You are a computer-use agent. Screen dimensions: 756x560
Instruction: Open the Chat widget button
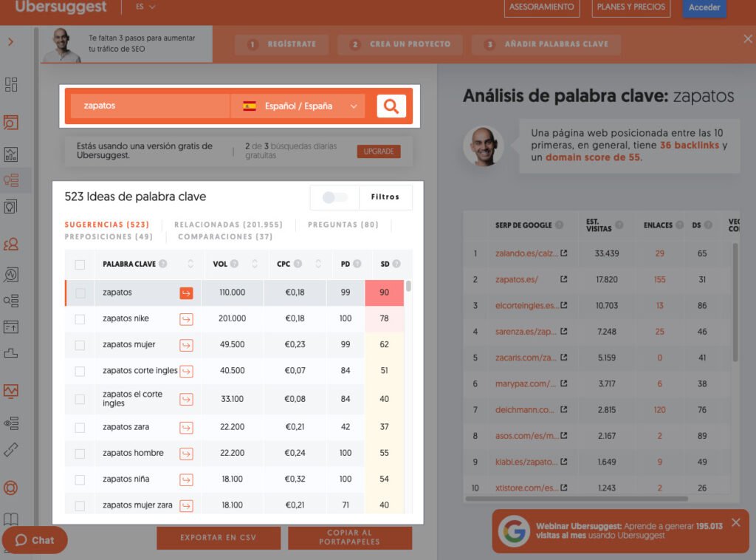click(35, 540)
